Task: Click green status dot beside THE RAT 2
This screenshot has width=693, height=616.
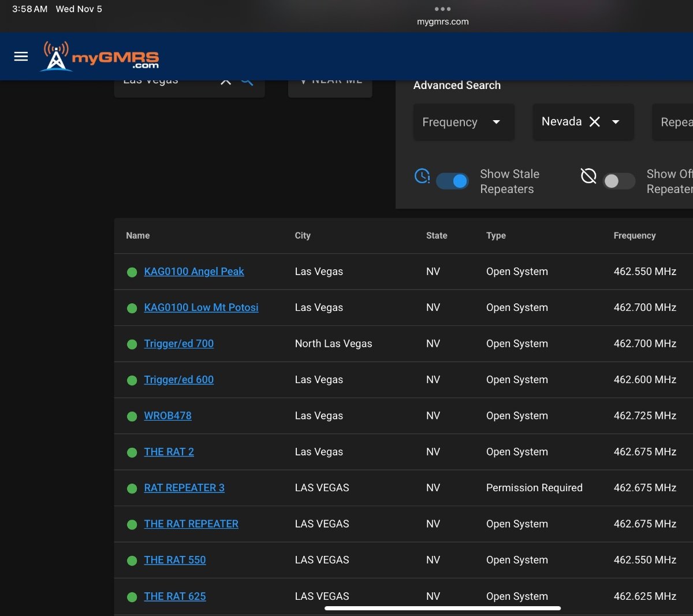Action: click(132, 452)
